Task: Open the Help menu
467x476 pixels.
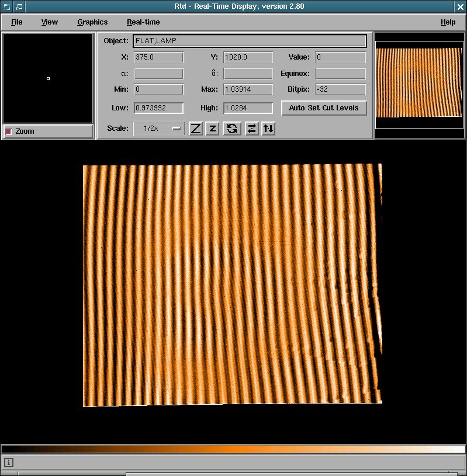Action: click(448, 22)
